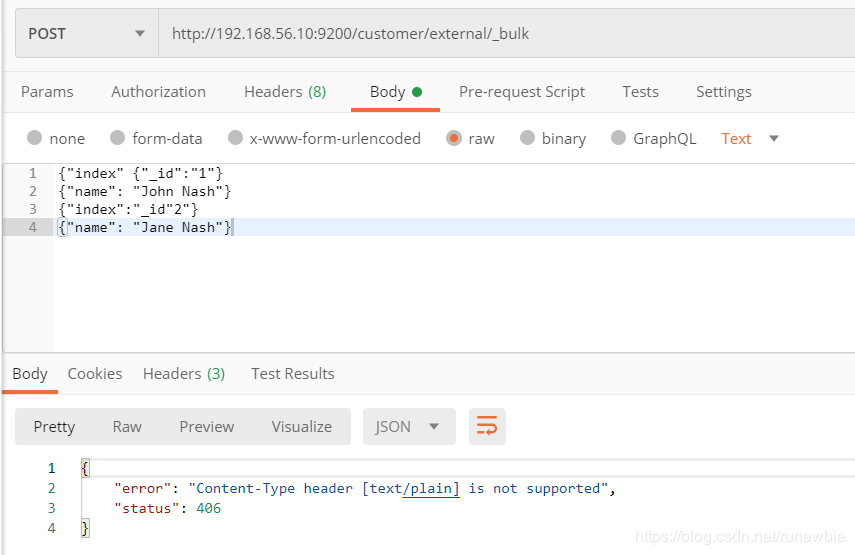Select the raw body radio button

click(x=454, y=138)
